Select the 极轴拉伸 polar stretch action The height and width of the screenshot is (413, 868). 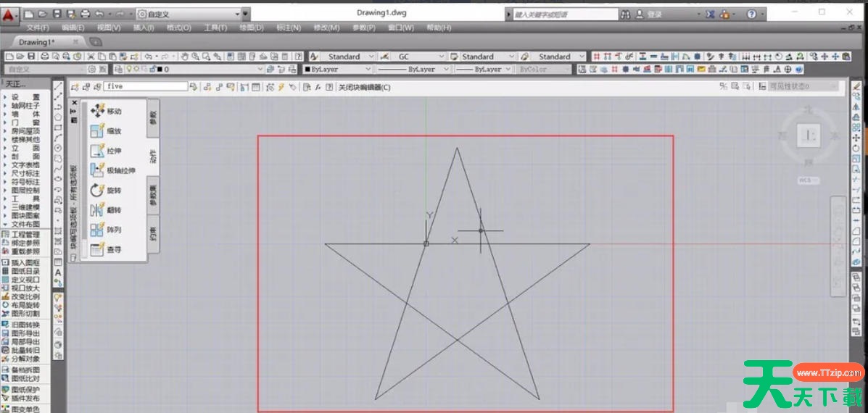pyautogui.click(x=113, y=171)
